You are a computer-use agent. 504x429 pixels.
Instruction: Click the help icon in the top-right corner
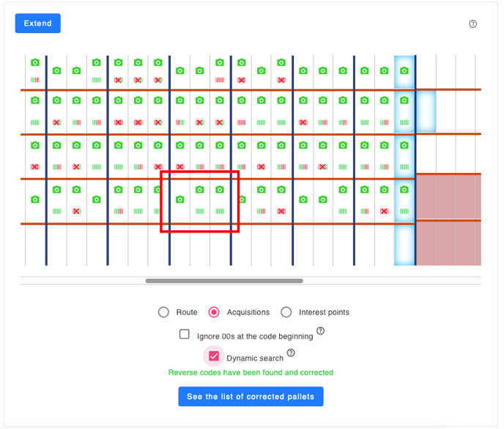(x=472, y=23)
